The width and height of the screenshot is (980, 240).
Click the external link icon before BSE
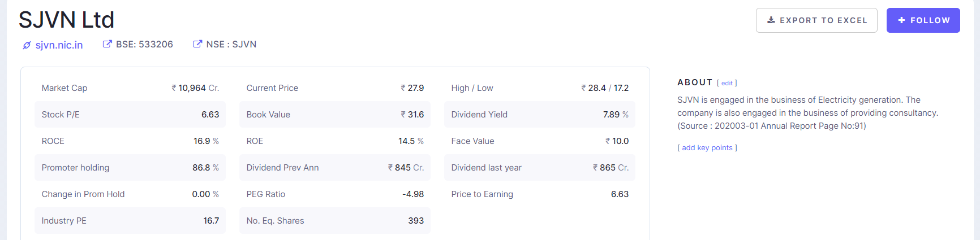point(107,44)
